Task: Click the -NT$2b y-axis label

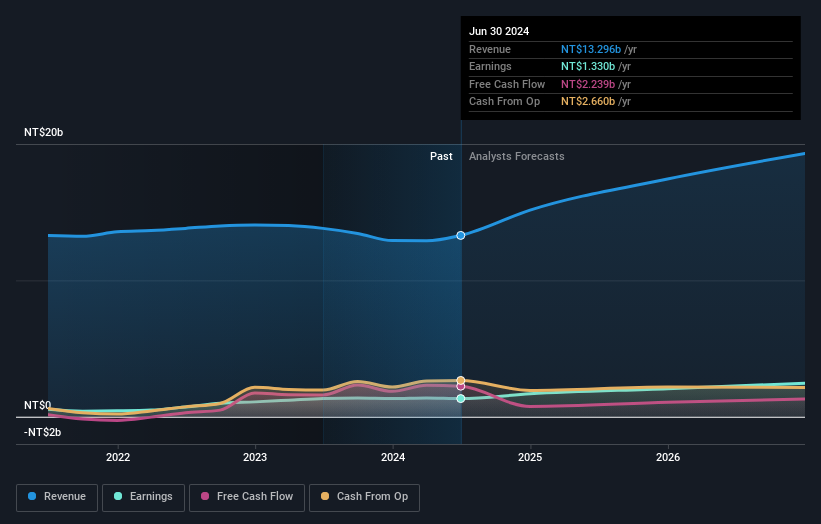Action: (42, 432)
